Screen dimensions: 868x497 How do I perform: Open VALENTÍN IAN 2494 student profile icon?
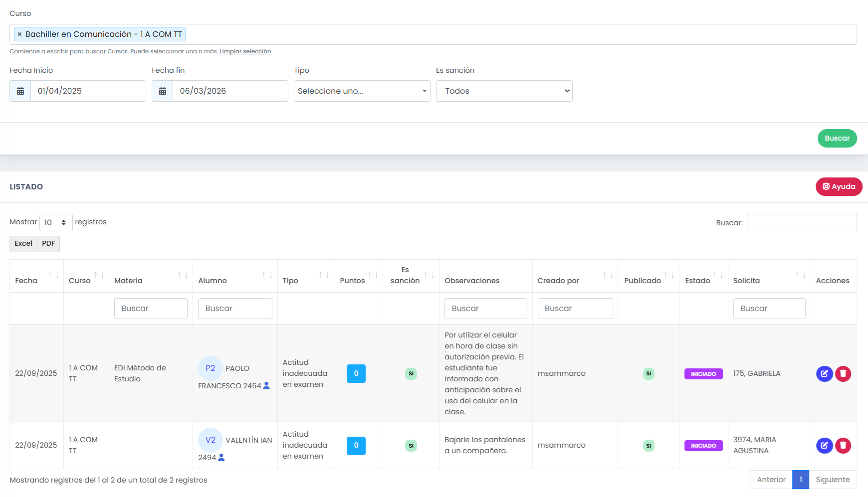[x=221, y=458]
